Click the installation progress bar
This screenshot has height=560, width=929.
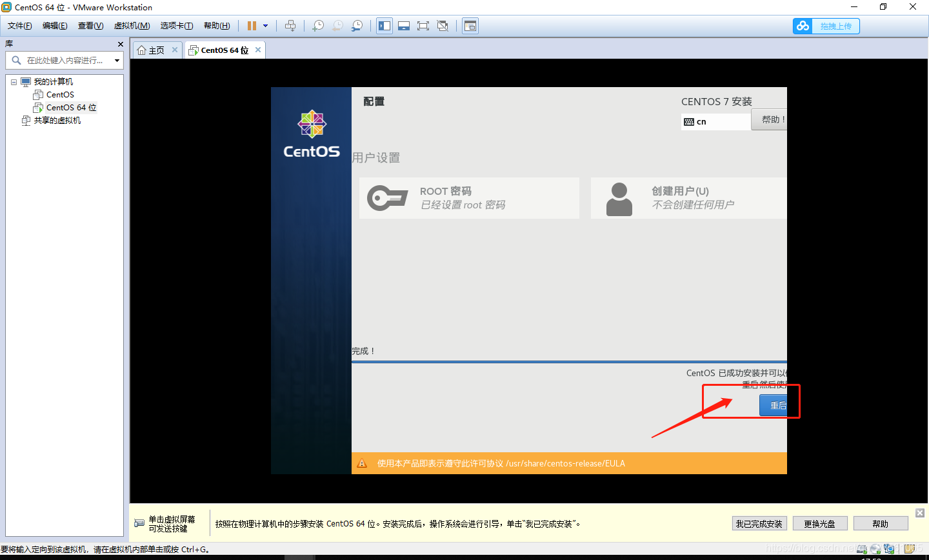(x=569, y=362)
